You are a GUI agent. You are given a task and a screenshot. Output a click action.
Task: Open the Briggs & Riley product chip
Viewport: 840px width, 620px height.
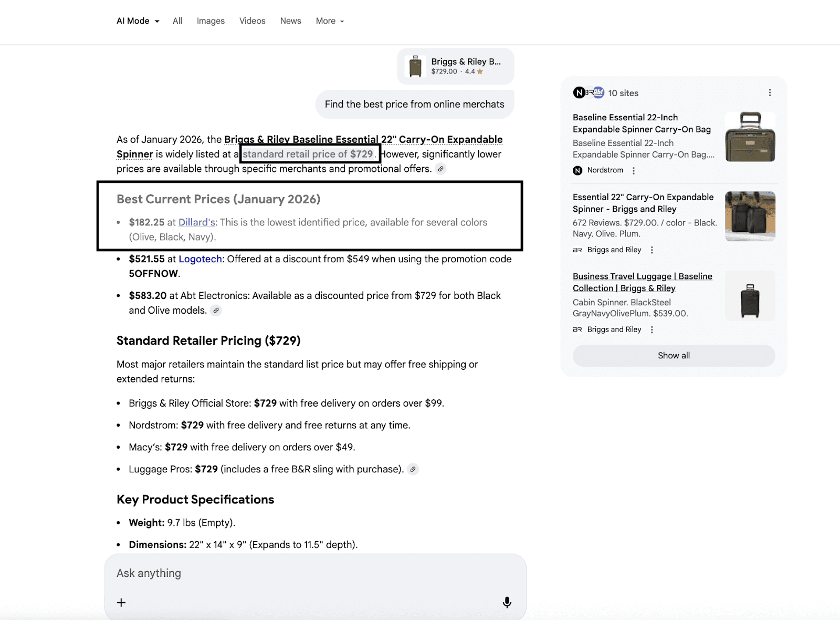tap(456, 66)
